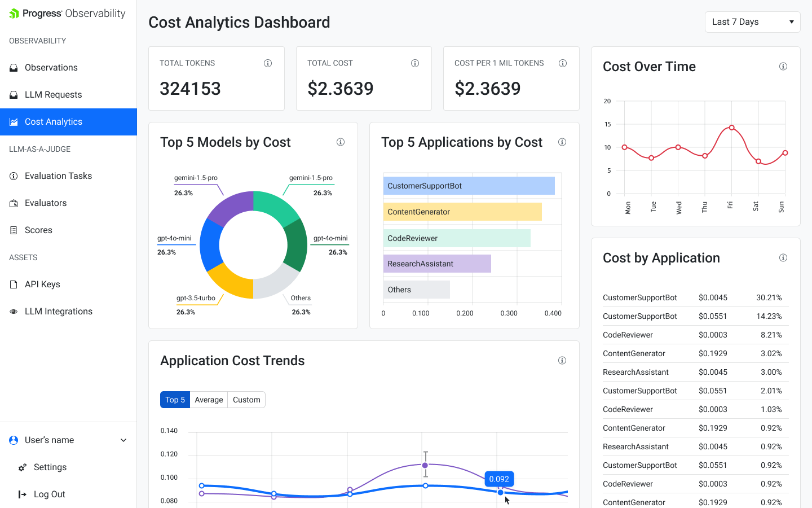Image resolution: width=812 pixels, height=508 pixels.
Task: Select the LLM Requests sidebar icon
Action: 14,94
